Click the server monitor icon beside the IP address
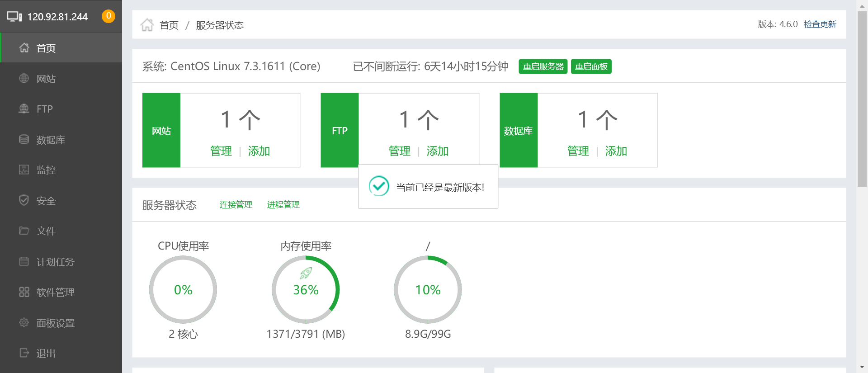The width and height of the screenshot is (868, 373). tap(14, 17)
